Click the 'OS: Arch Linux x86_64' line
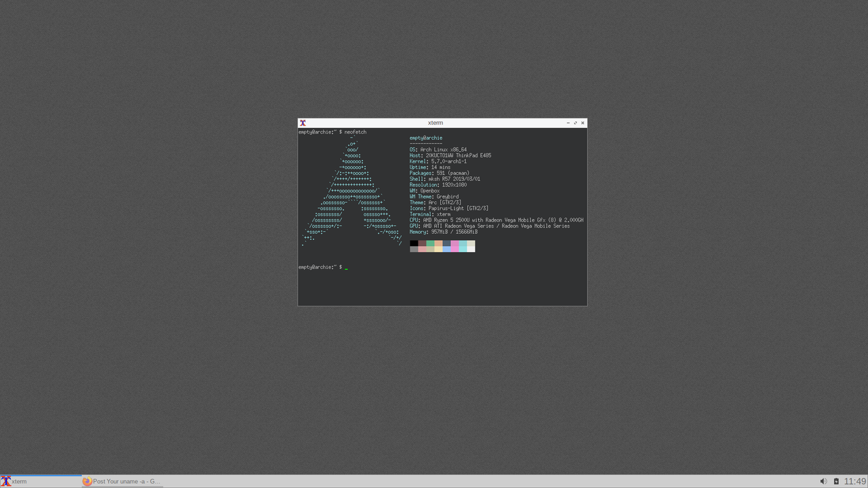The width and height of the screenshot is (868, 488). point(438,150)
